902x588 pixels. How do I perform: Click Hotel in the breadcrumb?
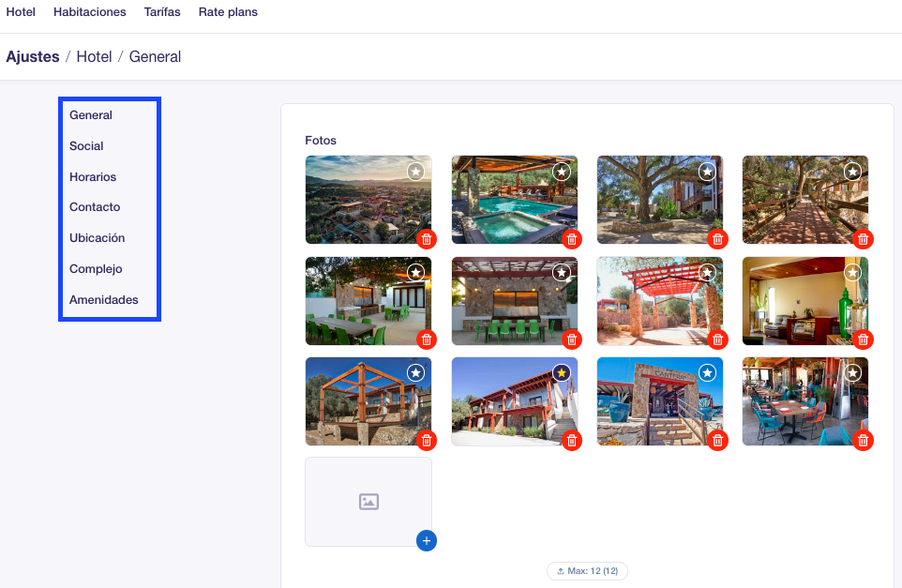95,57
